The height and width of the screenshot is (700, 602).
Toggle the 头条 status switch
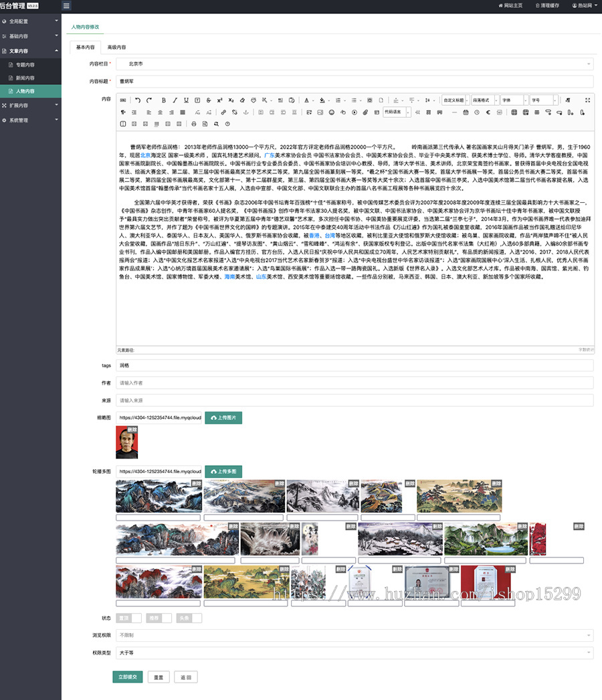coord(189,618)
